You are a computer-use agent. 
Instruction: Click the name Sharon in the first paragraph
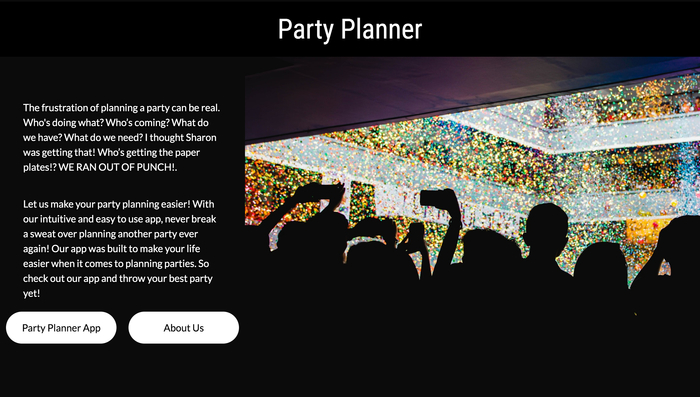[x=201, y=138]
